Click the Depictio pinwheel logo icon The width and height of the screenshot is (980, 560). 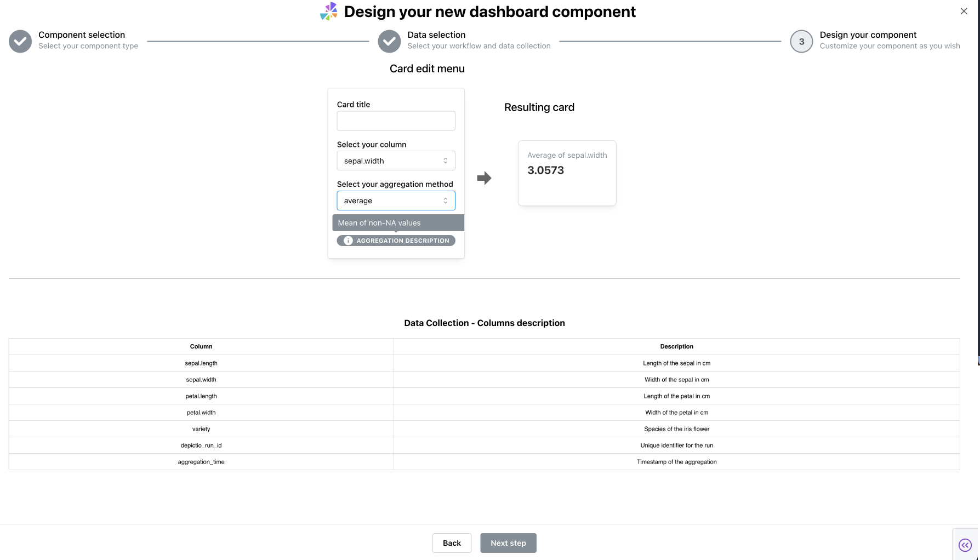[329, 12]
